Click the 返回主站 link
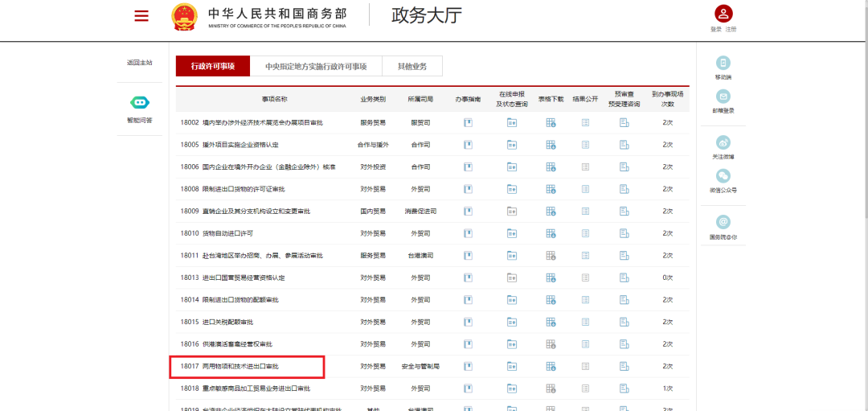Screen dimensions: 868x411 point(139,62)
